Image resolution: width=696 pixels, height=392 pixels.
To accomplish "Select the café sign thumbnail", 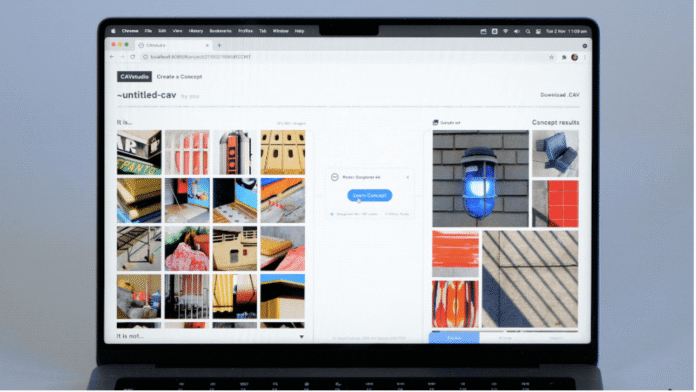I will point(139,152).
